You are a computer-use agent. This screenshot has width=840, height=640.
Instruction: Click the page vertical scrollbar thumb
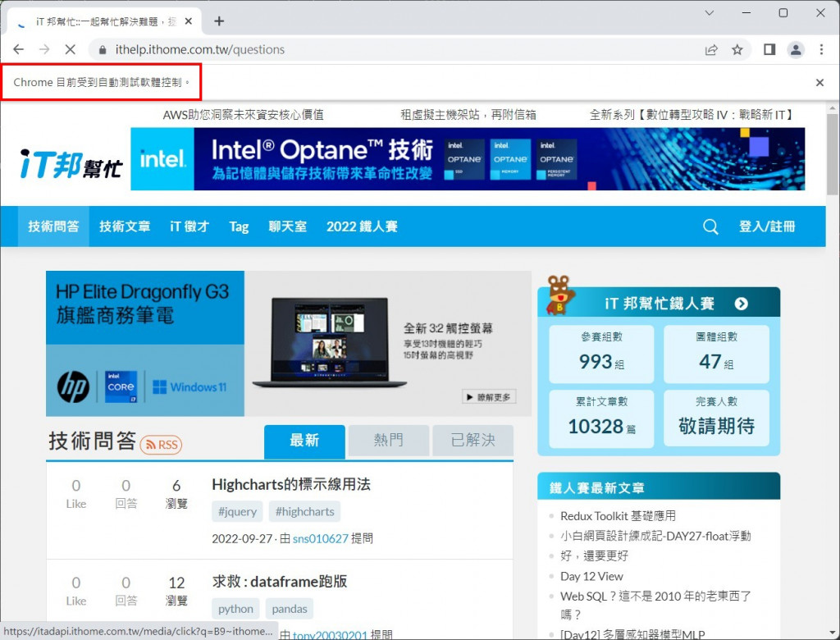833,154
